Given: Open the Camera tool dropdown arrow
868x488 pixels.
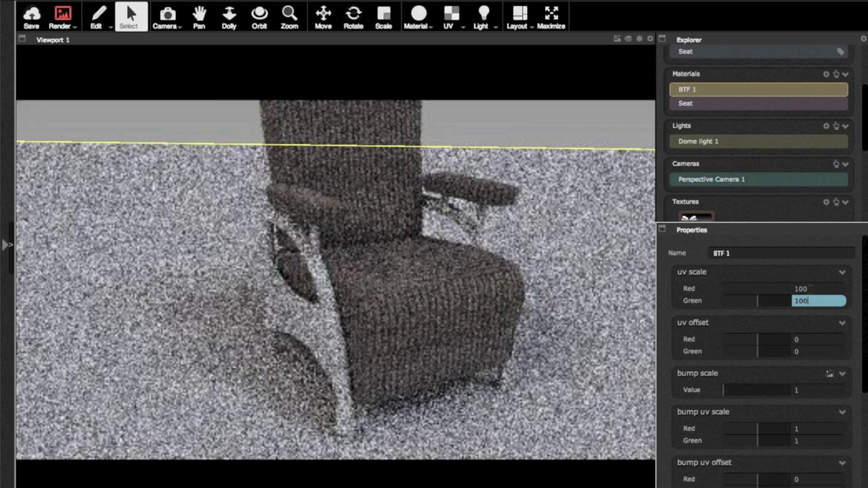Looking at the screenshot, I should click(180, 27).
